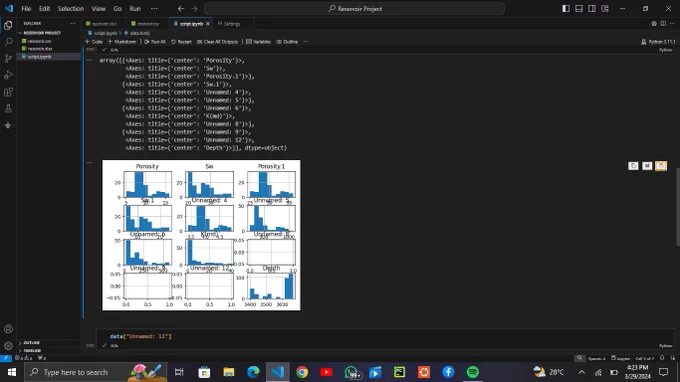The width and height of the screenshot is (680, 382).
Task: Open the Go menu
Action: [118, 9]
